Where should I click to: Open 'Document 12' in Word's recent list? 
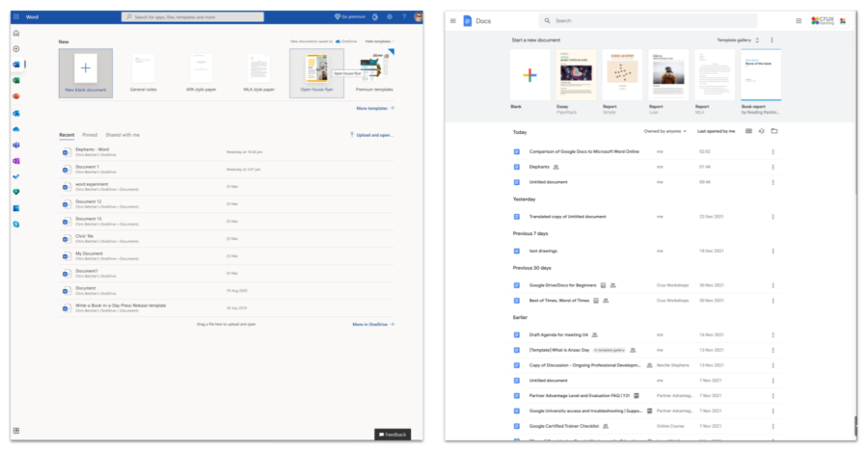pyautogui.click(x=227, y=204)
